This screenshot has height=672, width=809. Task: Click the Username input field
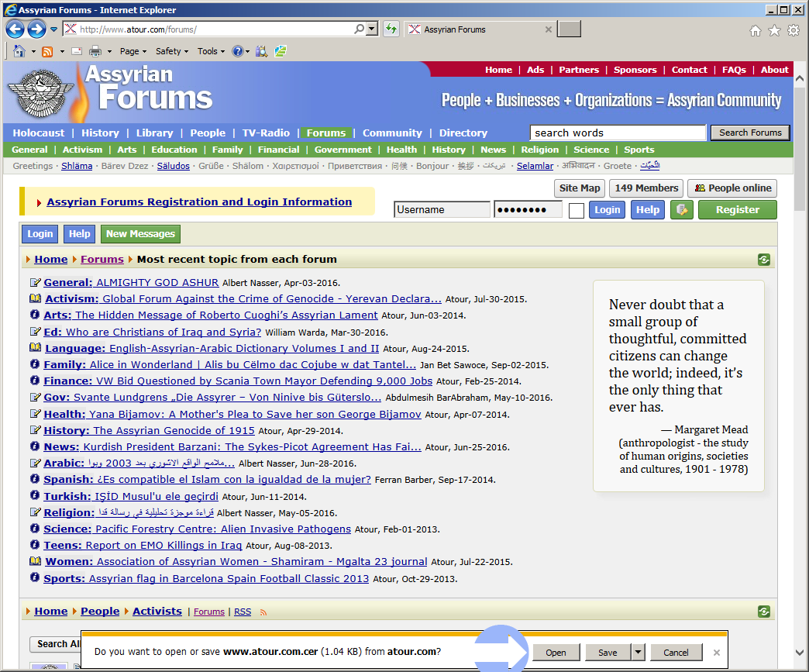pyautogui.click(x=442, y=209)
